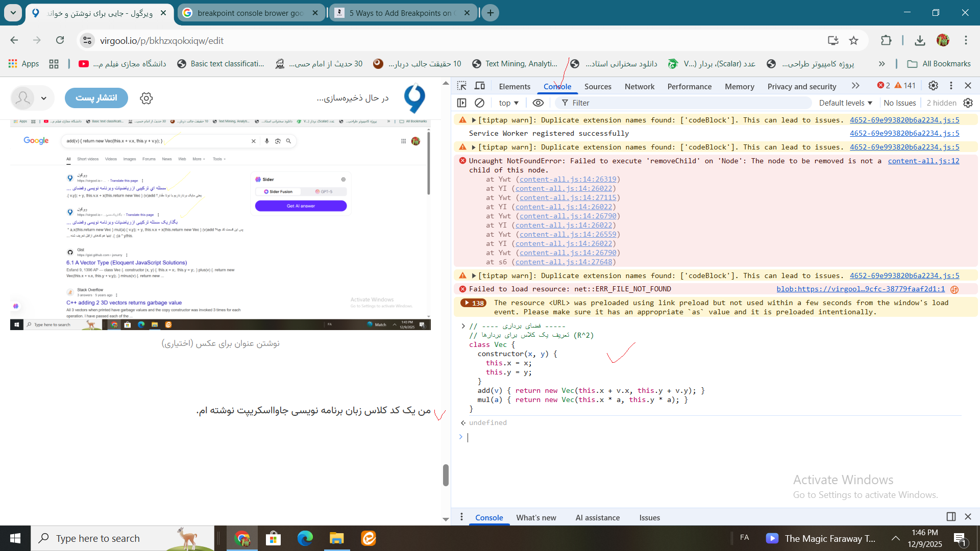Open the Chrome extensions puzzle icon

coord(886,40)
